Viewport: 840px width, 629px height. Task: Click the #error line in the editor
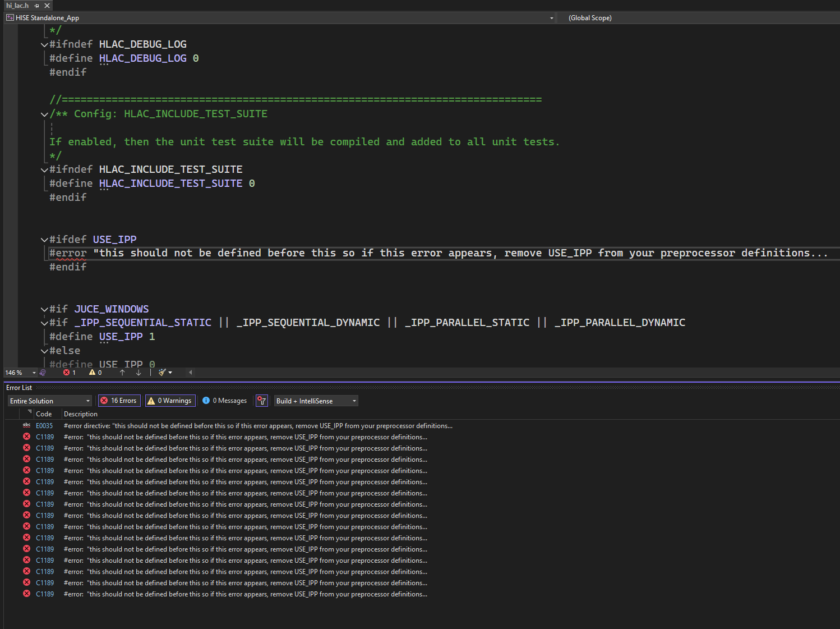pyautogui.click(x=439, y=253)
